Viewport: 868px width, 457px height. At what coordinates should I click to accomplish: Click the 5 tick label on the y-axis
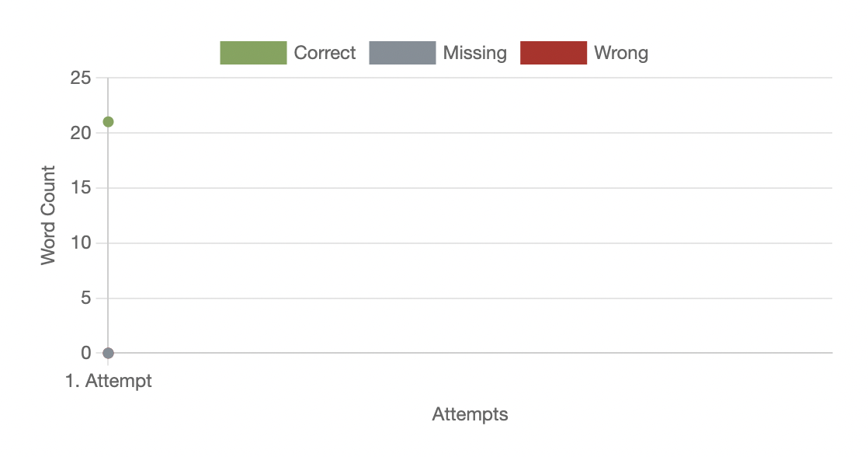point(85,298)
